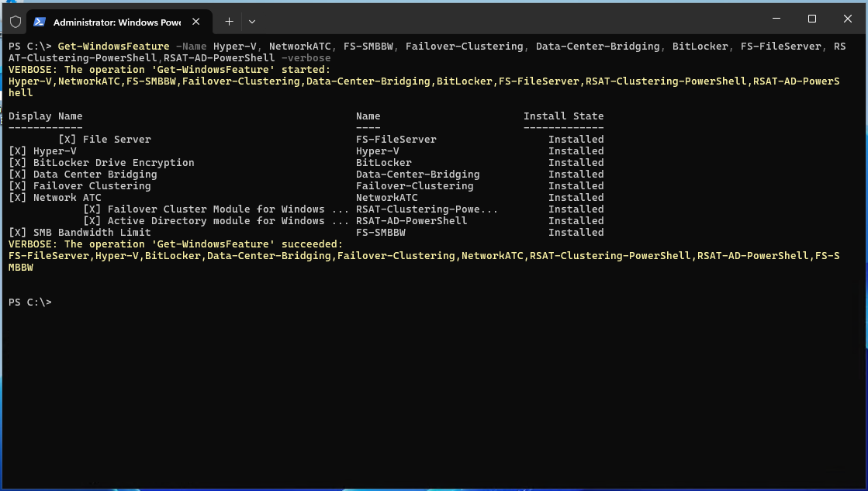Image resolution: width=868 pixels, height=491 pixels.
Task: Click the RSAT-AD-PowerShell entry in Name column
Action: point(411,221)
